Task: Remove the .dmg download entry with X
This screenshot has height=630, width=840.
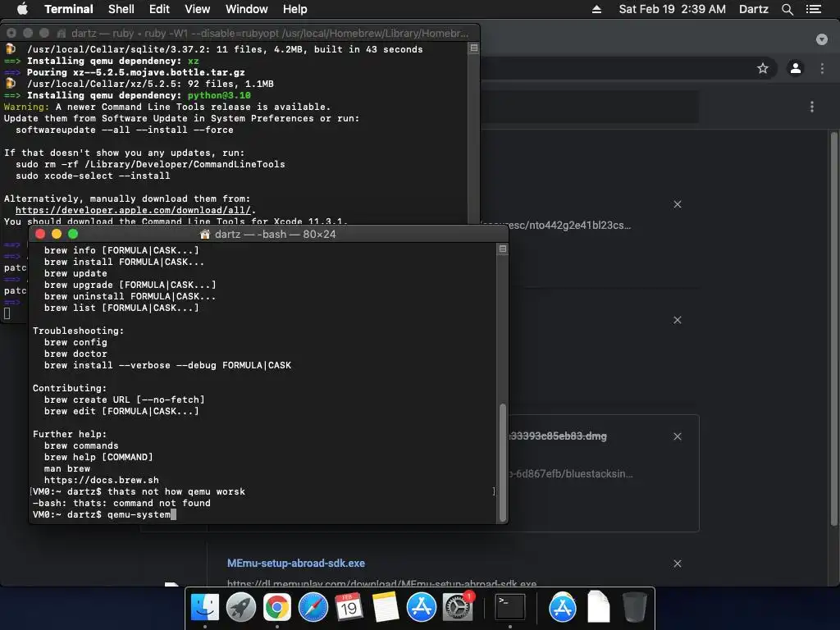Action: [x=677, y=436]
